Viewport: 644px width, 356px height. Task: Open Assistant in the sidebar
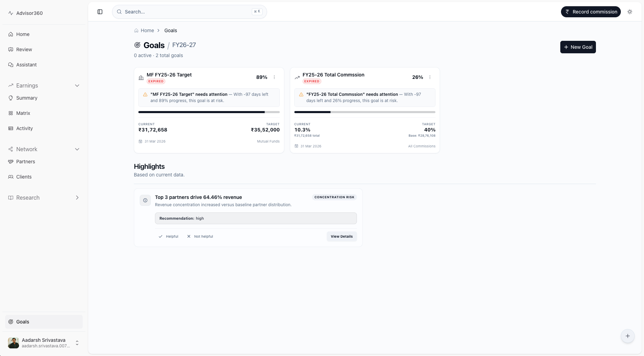(x=44, y=65)
